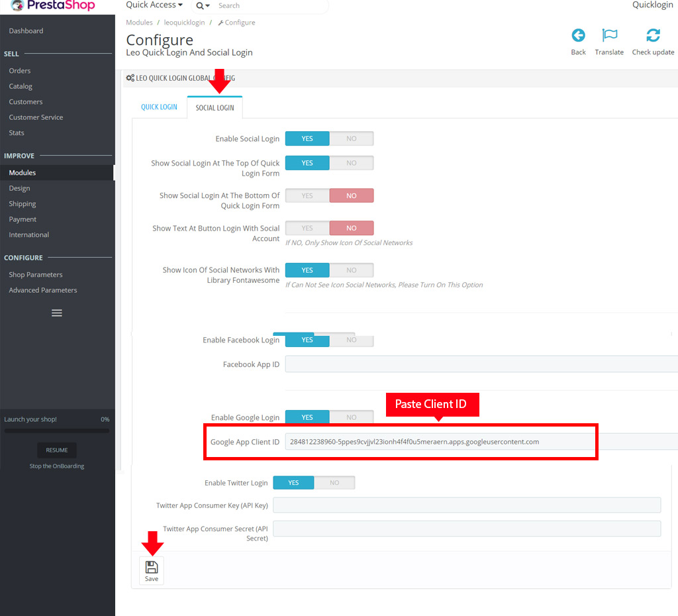The width and height of the screenshot is (678, 616).
Task: Set Enable Social Login to NO
Action: coord(352,138)
